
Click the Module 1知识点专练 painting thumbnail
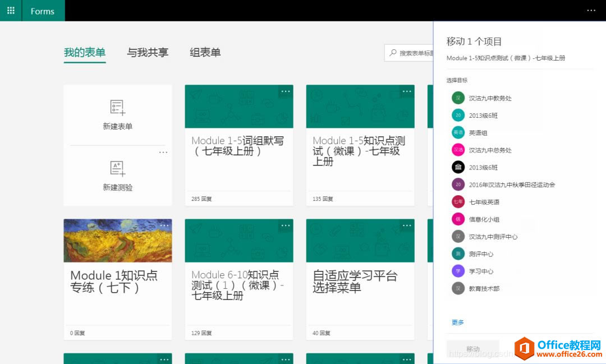click(x=117, y=239)
